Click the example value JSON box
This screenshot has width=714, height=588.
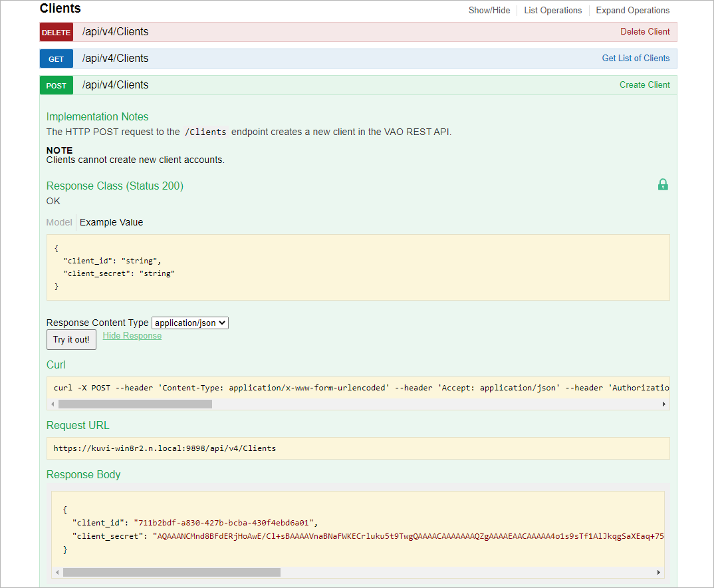click(x=358, y=267)
